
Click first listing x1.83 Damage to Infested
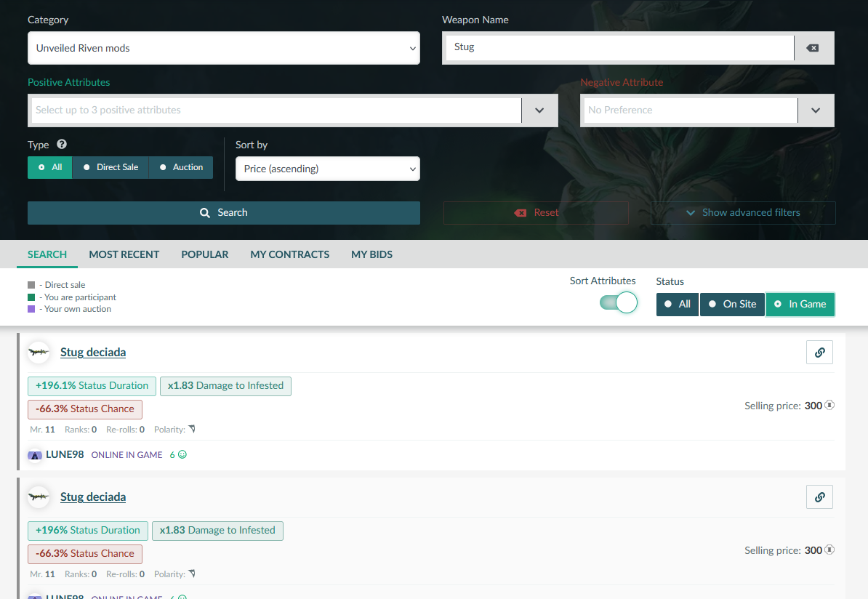[x=225, y=386]
